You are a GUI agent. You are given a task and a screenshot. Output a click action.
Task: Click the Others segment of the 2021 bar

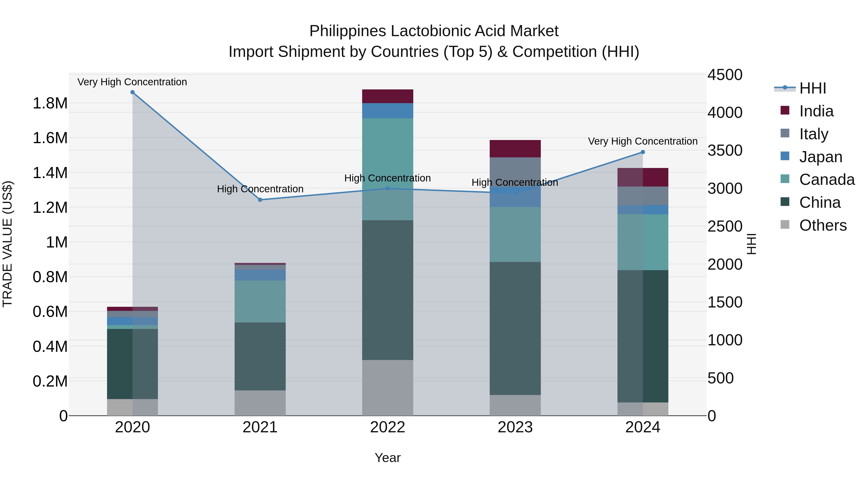[260, 403]
